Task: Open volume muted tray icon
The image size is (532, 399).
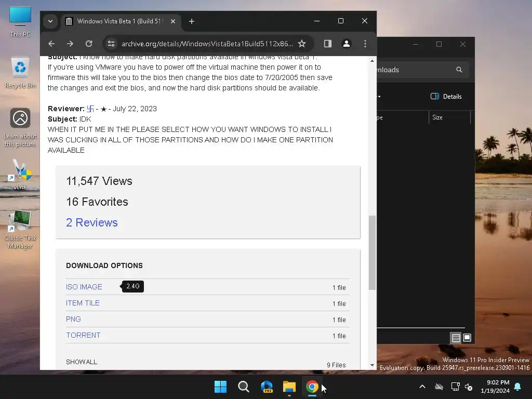Action: [469, 387]
